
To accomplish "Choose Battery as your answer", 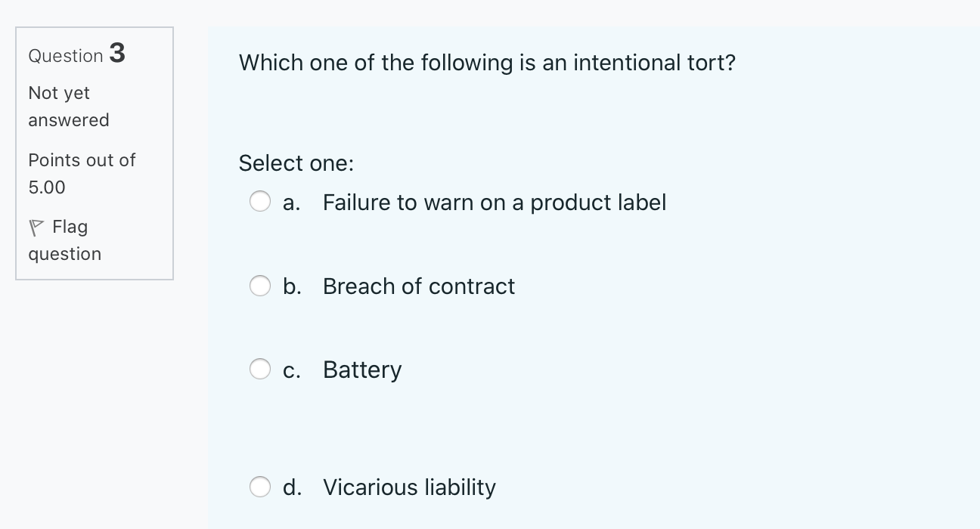I will (x=260, y=369).
